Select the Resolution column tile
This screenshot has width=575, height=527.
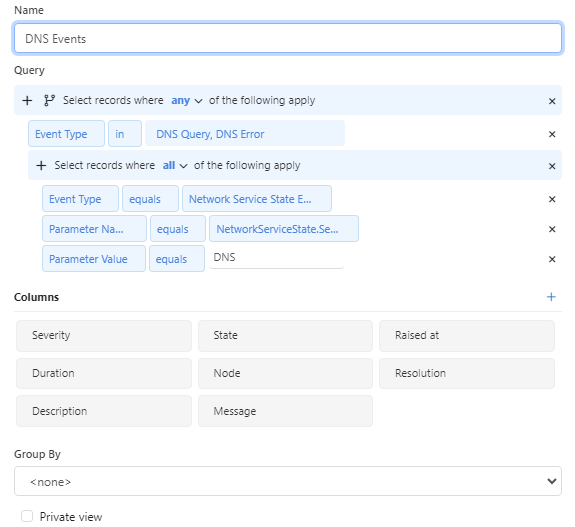click(467, 373)
